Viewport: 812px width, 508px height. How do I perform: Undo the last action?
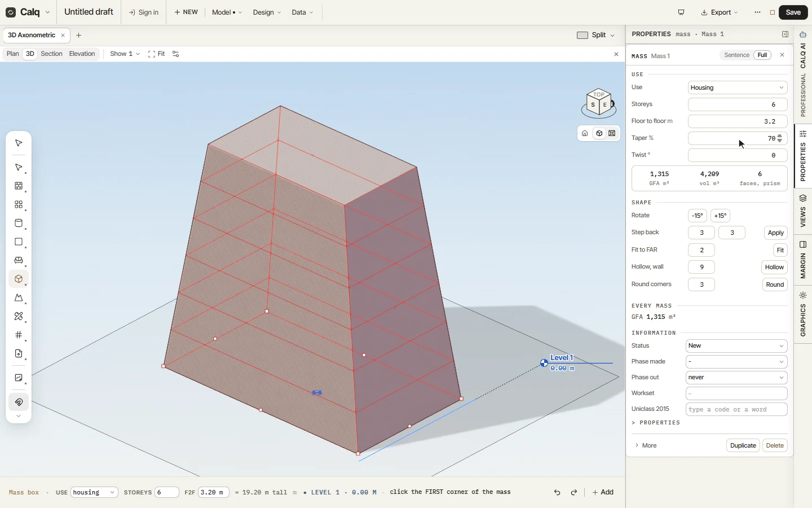(557, 493)
